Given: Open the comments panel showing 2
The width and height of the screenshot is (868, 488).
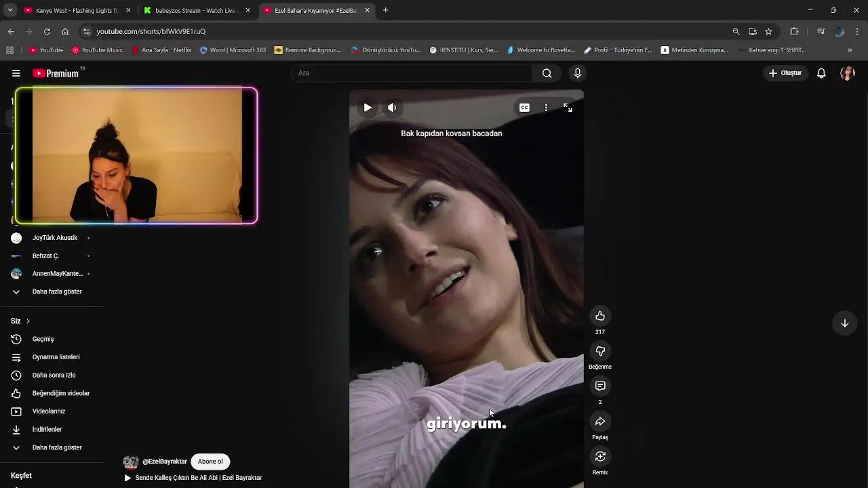Looking at the screenshot, I should coord(600,386).
